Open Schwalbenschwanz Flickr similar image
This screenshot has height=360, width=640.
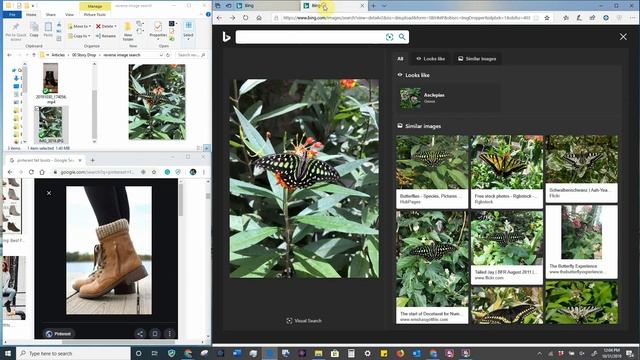point(582,169)
